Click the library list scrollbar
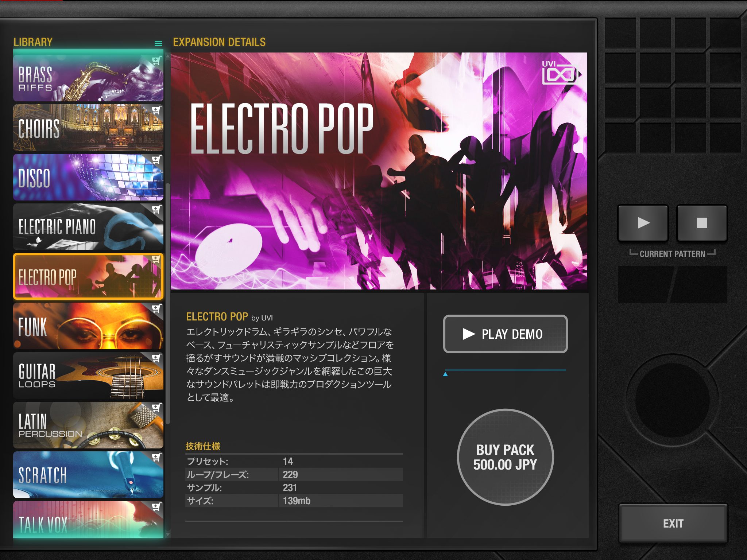The height and width of the screenshot is (560, 747). [x=168, y=303]
